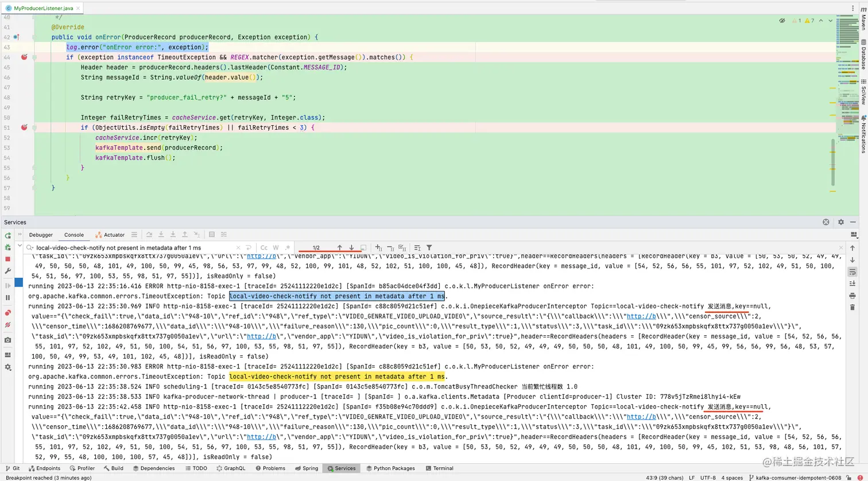Toggle the reader mode eye icon
This screenshot has height=481, width=868.
click(782, 21)
